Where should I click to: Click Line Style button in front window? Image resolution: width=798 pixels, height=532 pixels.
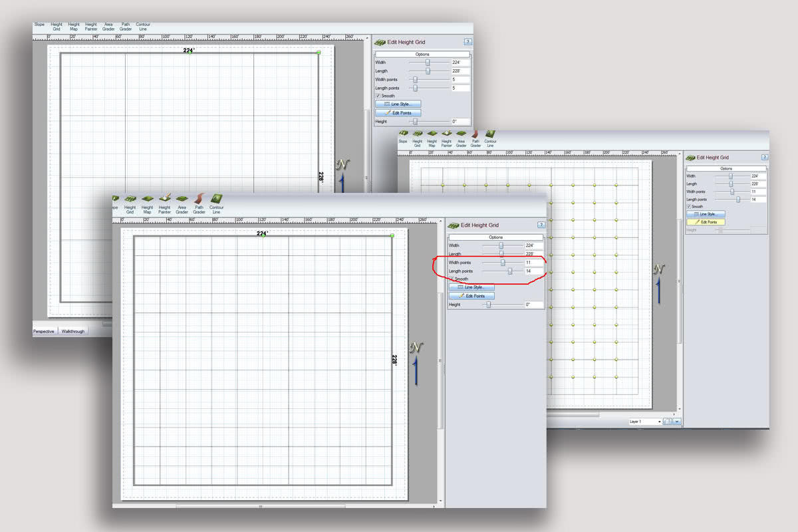click(x=472, y=287)
